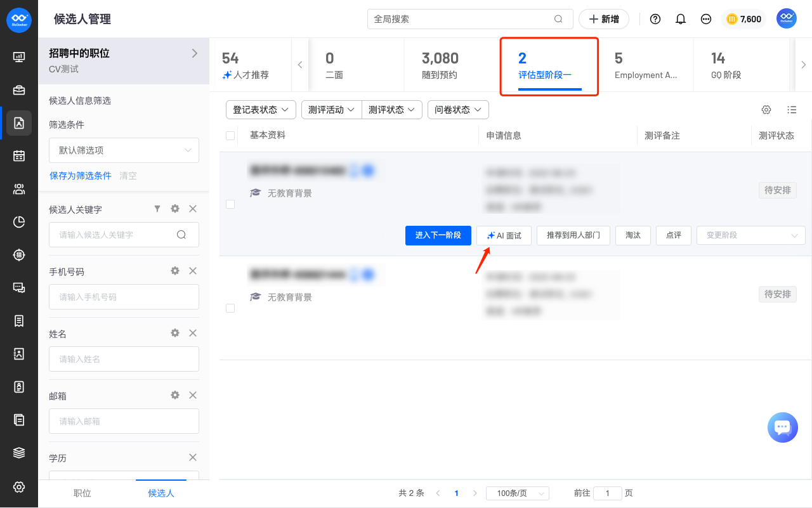This screenshot has height=508, width=812.
Task: Click the 7,600 coin balance
Action: 743,19
